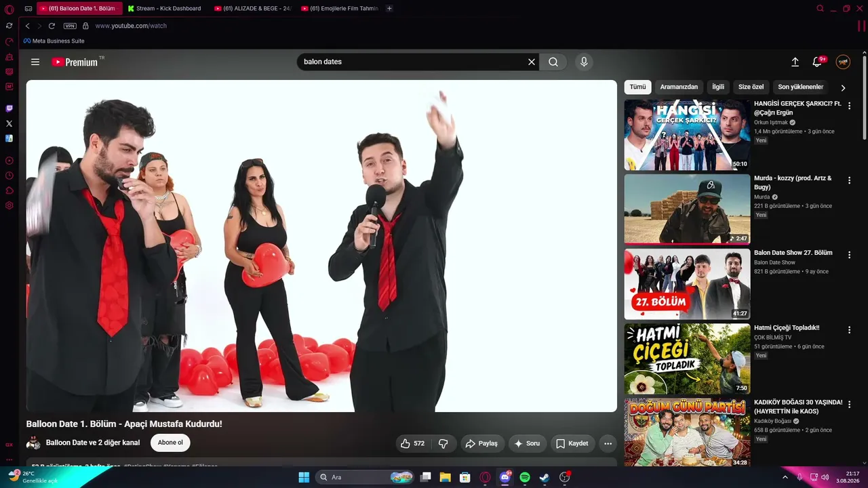Start voice search with microphone
The width and height of the screenshot is (868, 488).
(584, 62)
